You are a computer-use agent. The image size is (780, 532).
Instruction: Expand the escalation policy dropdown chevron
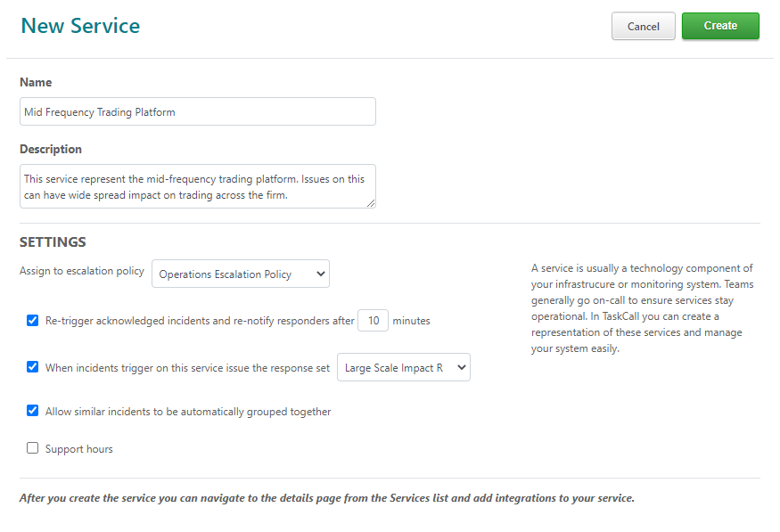[321, 274]
